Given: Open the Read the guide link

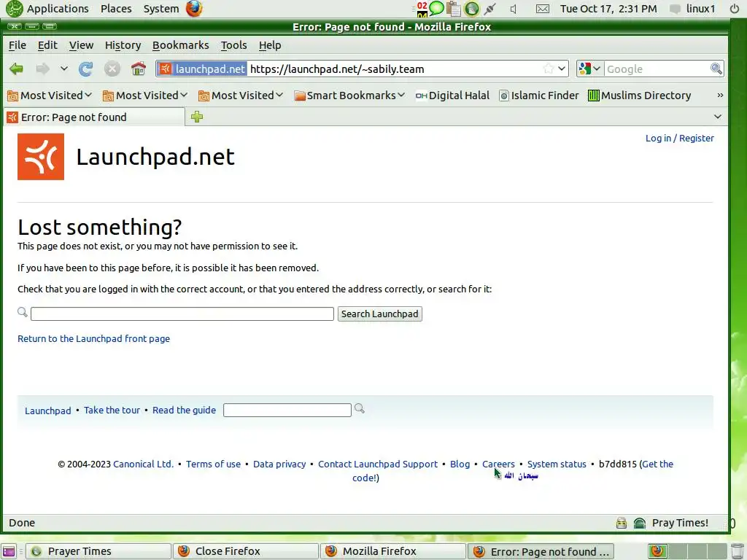Looking at the screenshot, I should pos(184,410).
